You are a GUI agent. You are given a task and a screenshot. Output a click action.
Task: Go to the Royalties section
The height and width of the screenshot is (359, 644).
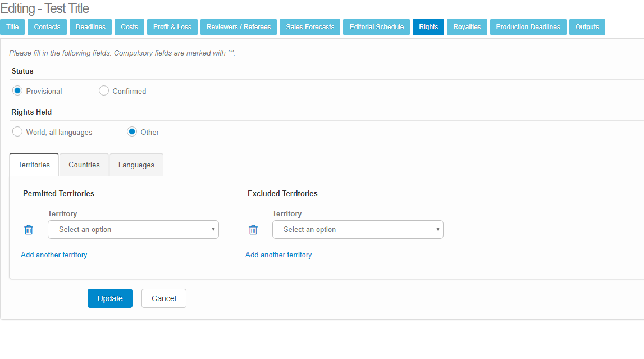point(467,27)
